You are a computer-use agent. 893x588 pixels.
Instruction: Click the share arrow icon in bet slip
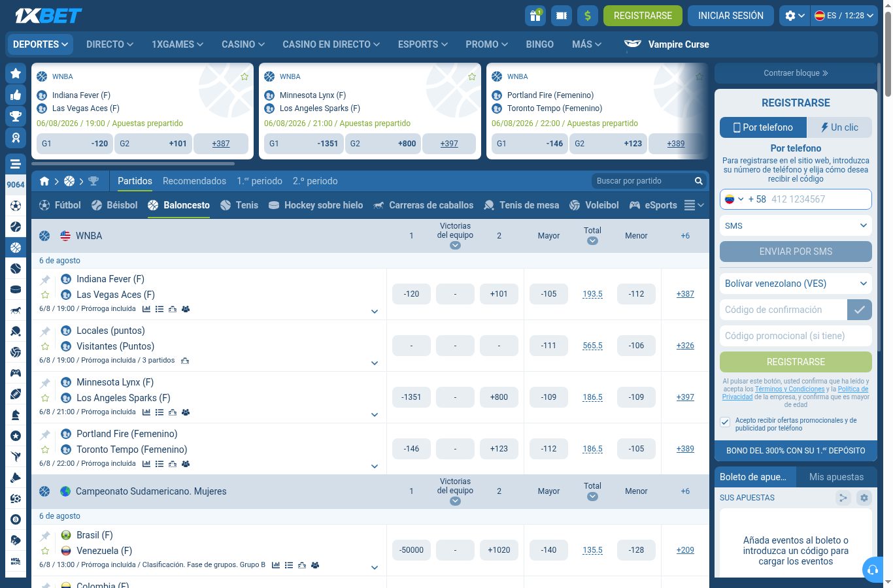click(843, 498)
